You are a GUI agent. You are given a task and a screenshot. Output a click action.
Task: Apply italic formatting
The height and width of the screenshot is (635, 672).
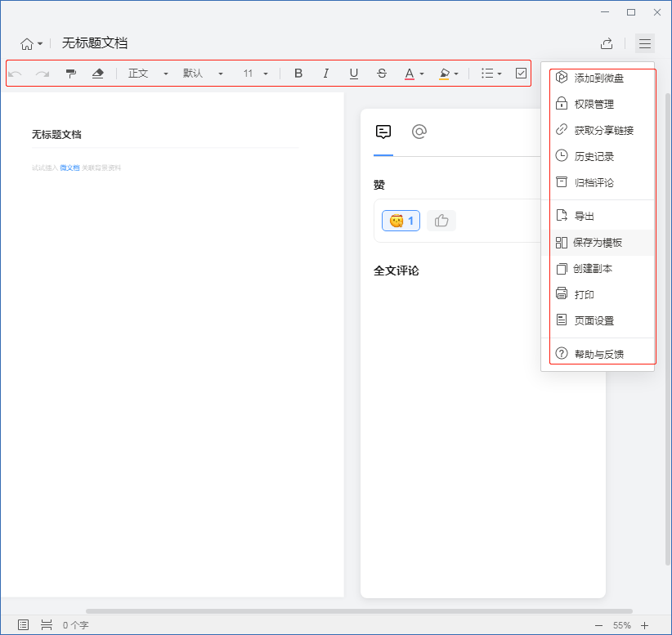325,74
